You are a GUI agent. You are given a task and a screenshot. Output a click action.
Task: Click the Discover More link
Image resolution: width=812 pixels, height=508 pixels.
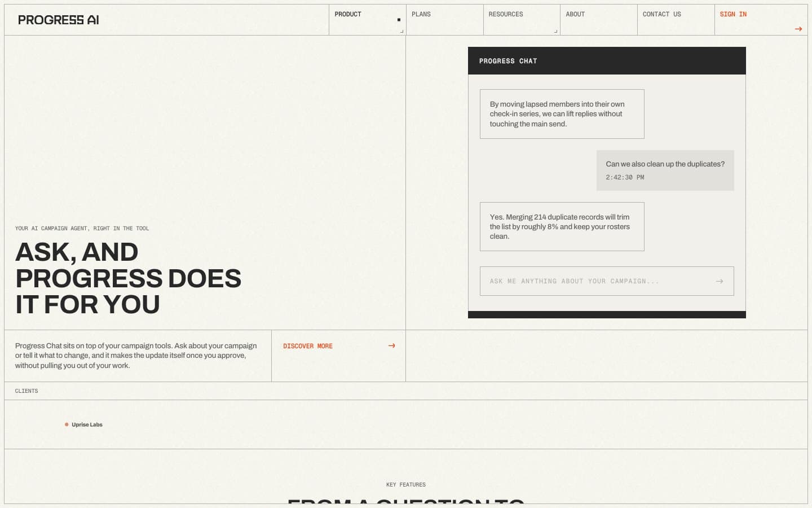point(339,356)
